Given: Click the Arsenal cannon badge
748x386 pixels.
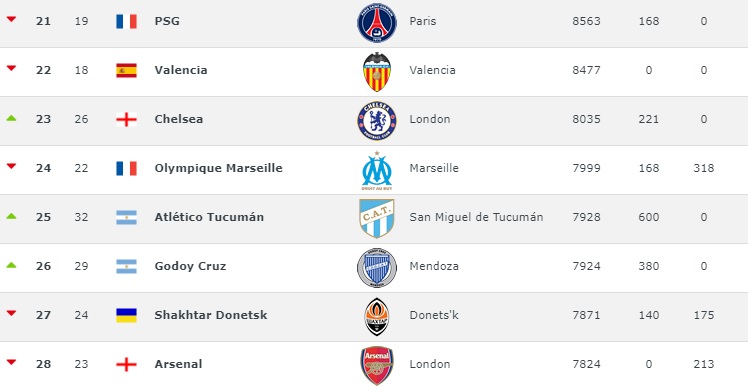Looking at the screenshot, I should coord(377,365).
